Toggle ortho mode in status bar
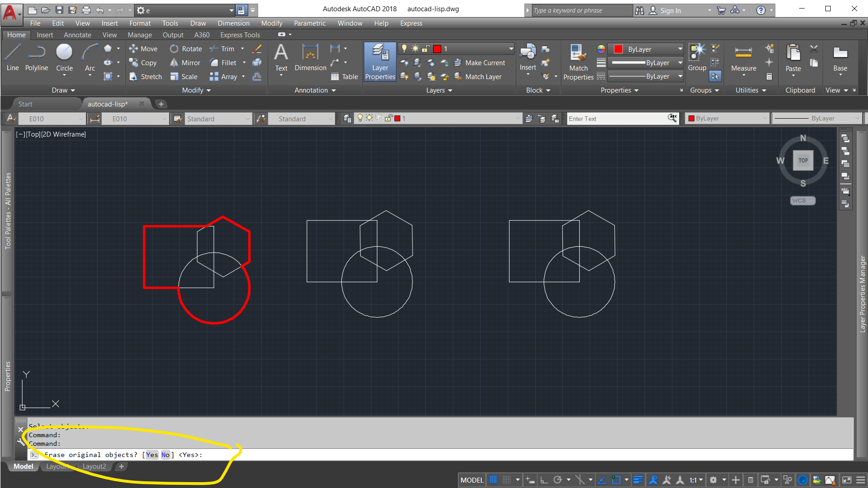 pyautogui.click(x=544, y=480)
